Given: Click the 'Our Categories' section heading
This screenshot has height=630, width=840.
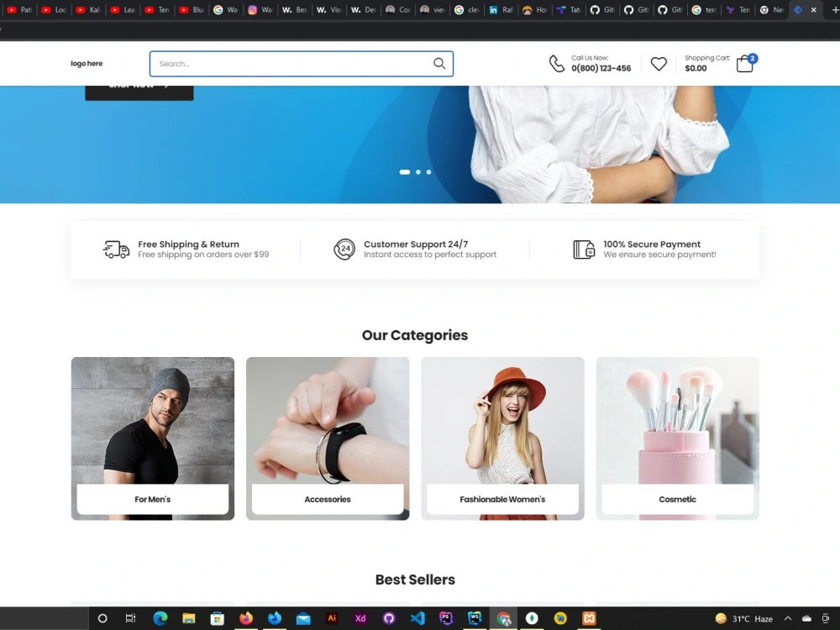Looking at the screenshot, I should 415,335.
